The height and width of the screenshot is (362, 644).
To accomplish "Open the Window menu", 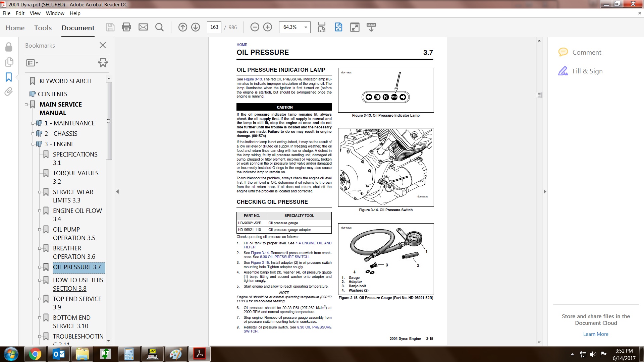I will coord(55,13).
